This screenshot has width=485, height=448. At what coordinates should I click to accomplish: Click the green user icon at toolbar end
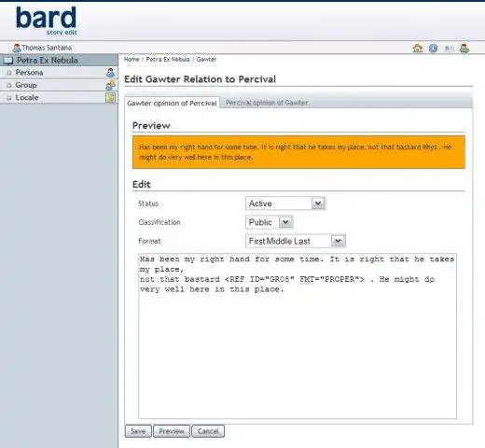tap(464, 49)
